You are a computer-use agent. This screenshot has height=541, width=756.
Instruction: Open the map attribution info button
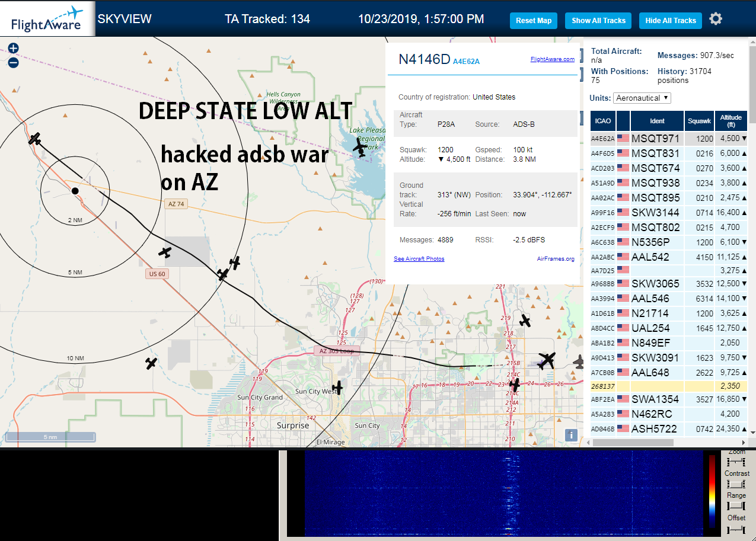[x=571, y=435]
